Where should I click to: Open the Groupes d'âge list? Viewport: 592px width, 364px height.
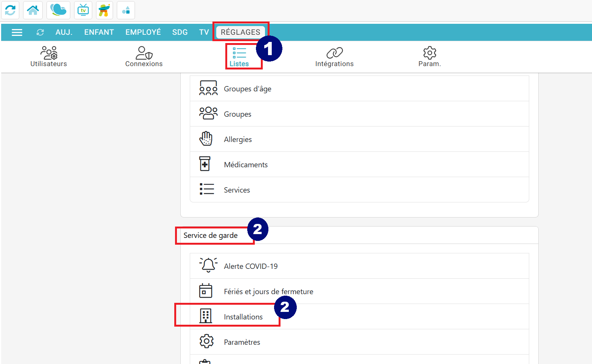tap(247, 89)
